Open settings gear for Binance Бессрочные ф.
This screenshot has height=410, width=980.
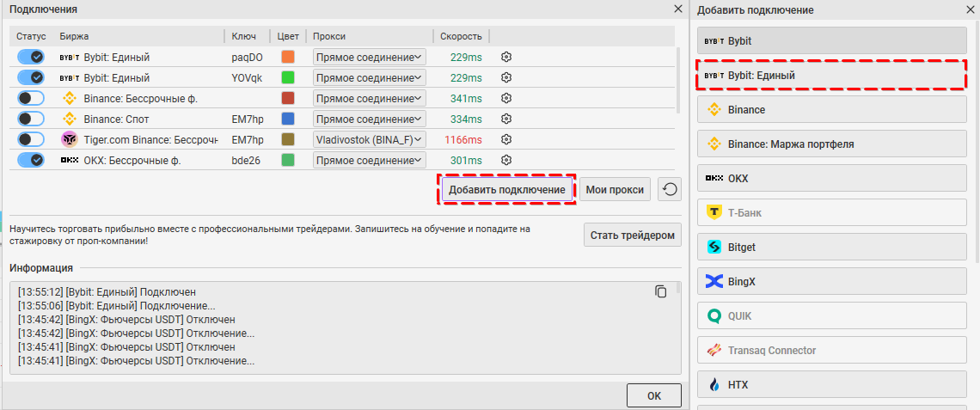506,98
